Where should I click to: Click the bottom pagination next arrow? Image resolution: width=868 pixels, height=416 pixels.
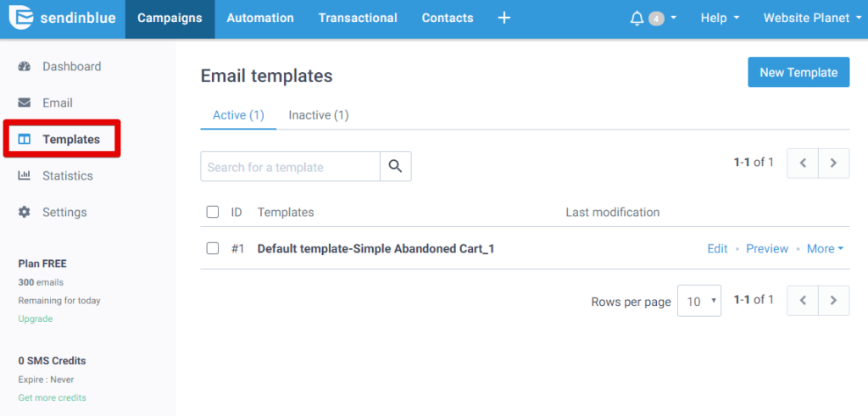(x=834, y=301)
